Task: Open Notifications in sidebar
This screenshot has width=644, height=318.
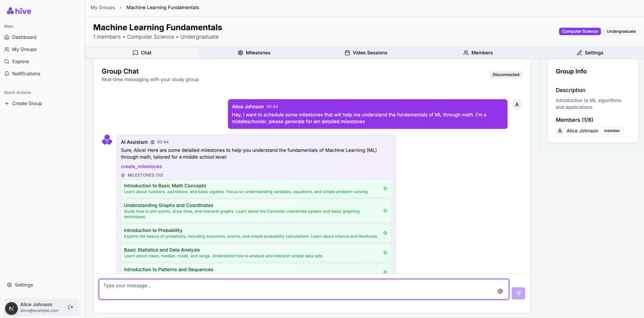Action: click(26, 74)
